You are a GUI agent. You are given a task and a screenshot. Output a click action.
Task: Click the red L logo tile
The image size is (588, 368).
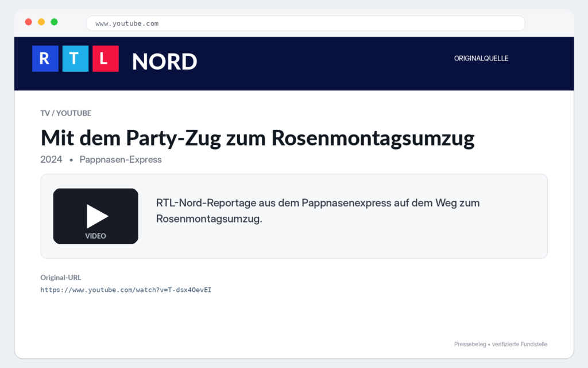pos(106,59)
